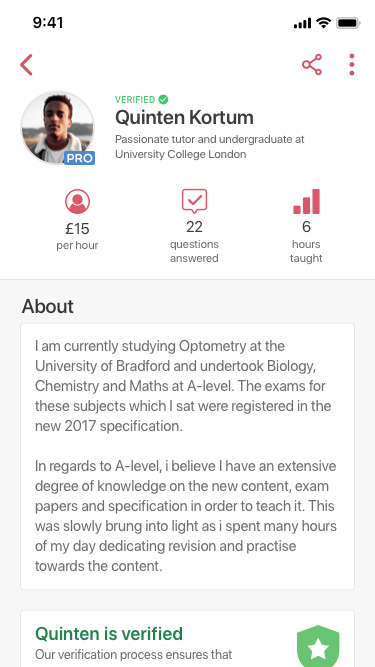Tap the red back arrow
The width and height of the screenshot is (375, 667).
pyautogui.click(x=26, y=65)
